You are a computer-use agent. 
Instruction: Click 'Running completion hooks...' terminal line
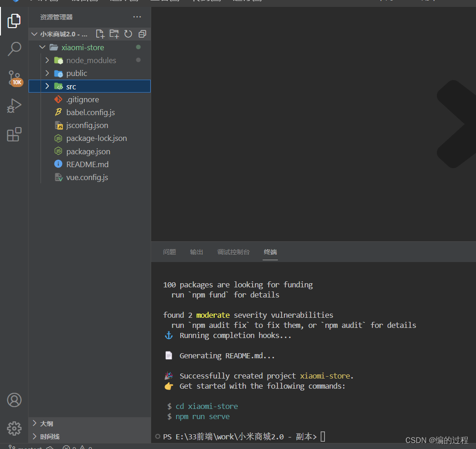point(235,336)
